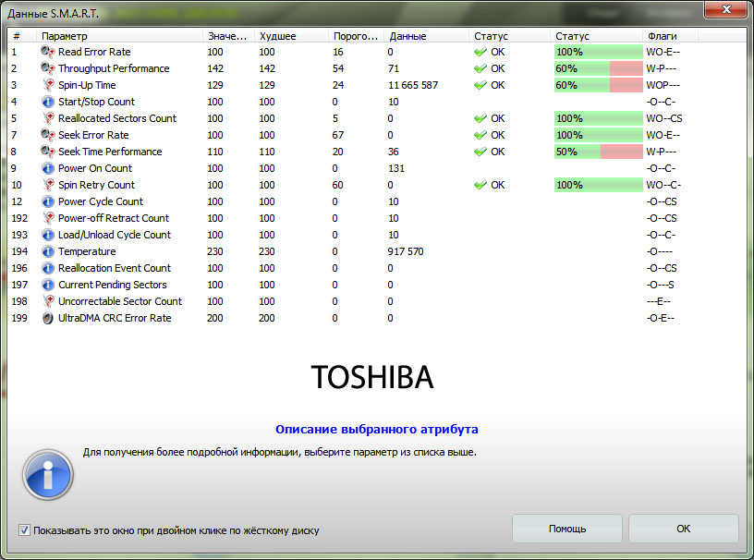Click the Read Error Rate 100% status bar
The width and height of the screenshot is (754, 560).
pyautogui.click(x=598, y=52)
